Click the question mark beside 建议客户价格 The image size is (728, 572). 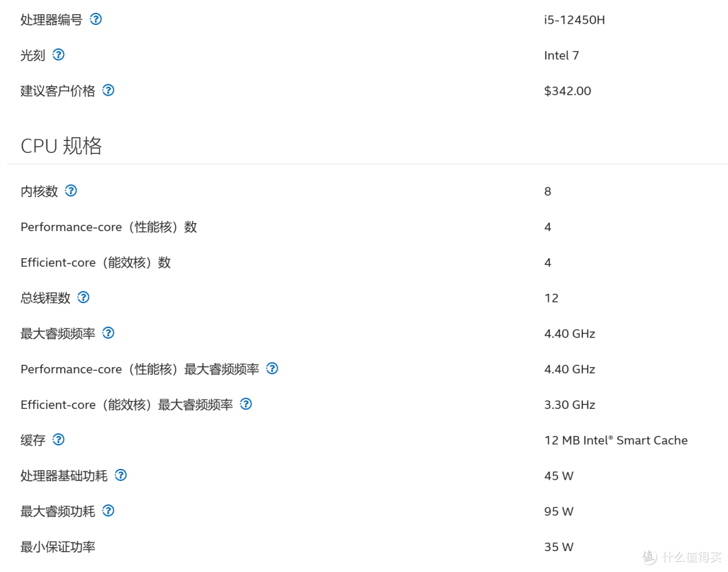(x=108, y=90)
